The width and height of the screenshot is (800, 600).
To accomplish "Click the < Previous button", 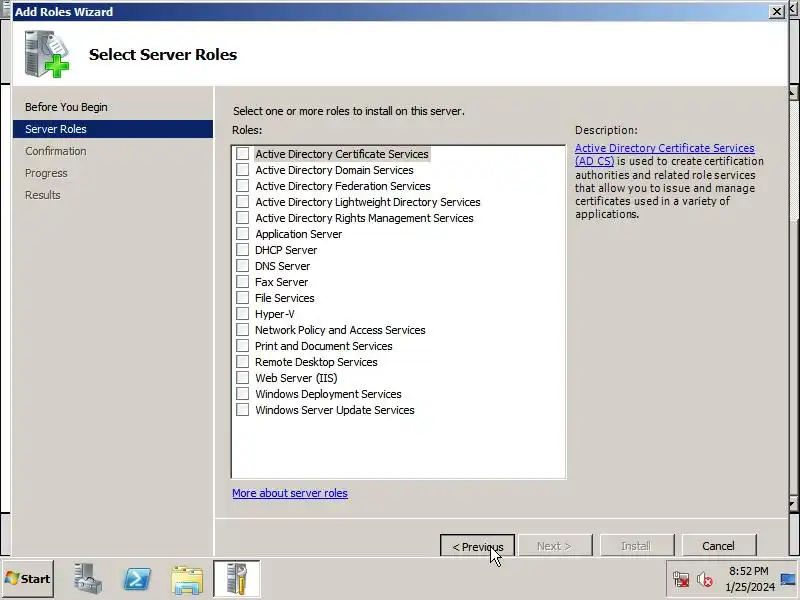I will pyautogui.click(x=477, y=546).
